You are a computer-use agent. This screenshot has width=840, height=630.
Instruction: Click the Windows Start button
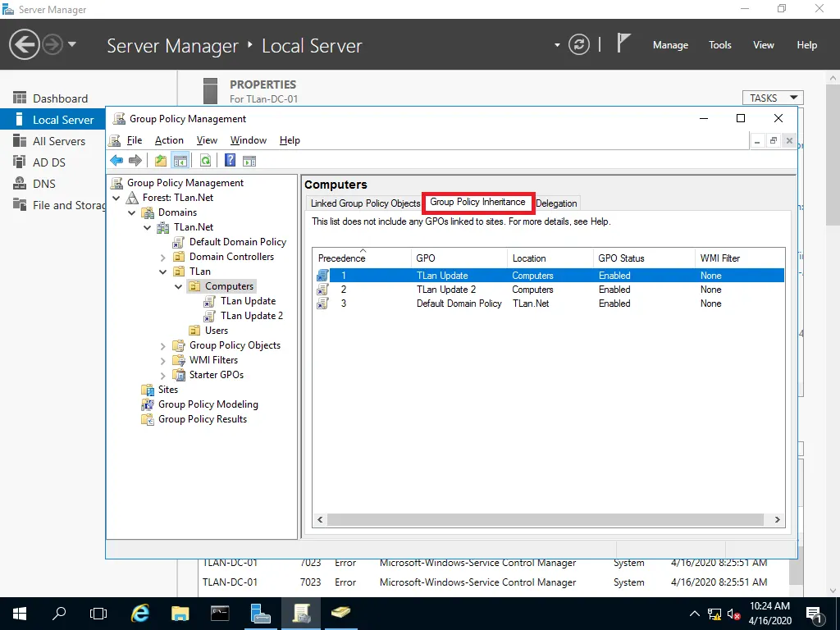coord(20,614)
